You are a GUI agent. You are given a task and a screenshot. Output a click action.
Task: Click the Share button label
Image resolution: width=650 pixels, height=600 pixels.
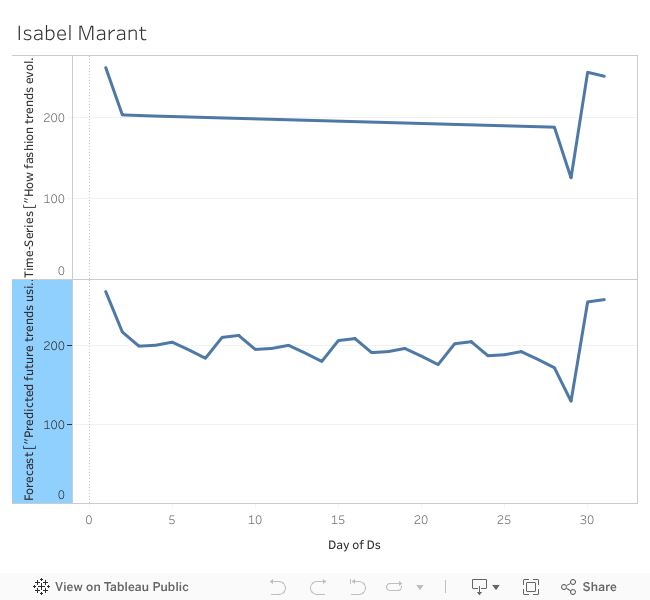(600, 587)
